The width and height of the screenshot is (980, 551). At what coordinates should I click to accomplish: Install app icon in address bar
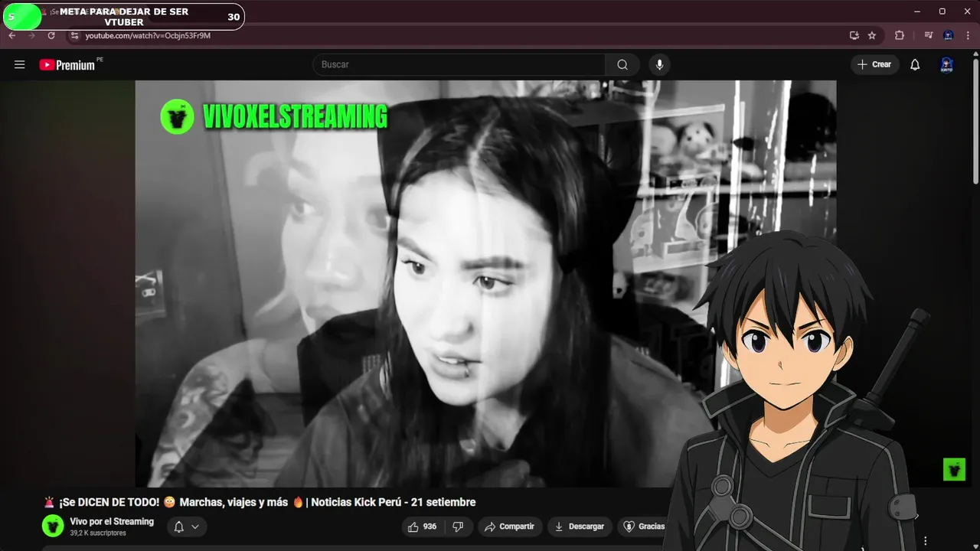tap(854, 35)
